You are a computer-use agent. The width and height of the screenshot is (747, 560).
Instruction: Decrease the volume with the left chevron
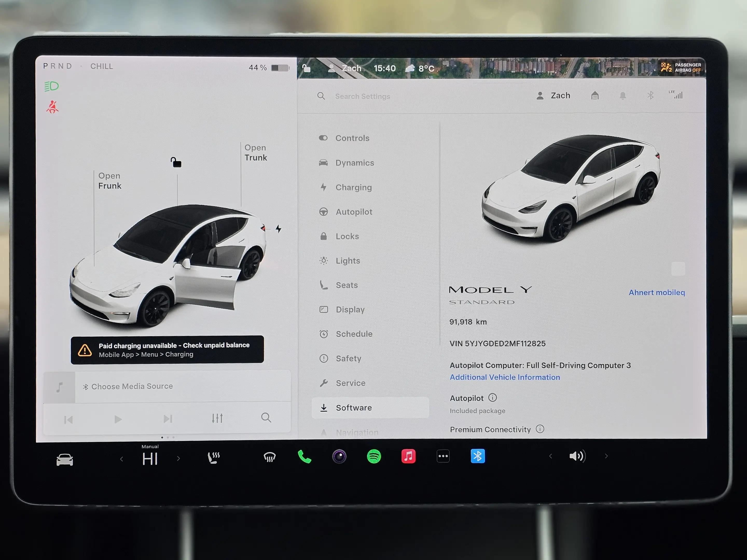pyautogui.click(x=550, y=456)
